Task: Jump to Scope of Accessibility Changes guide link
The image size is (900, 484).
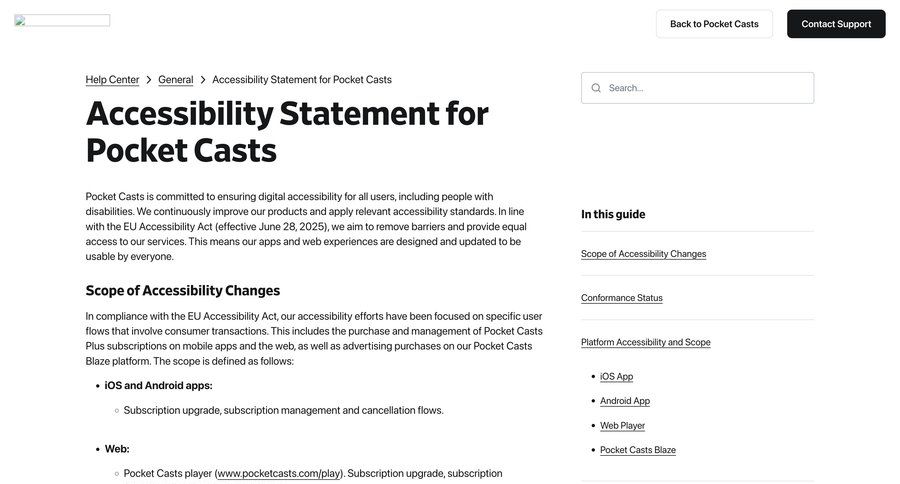Action: (643, 254)
